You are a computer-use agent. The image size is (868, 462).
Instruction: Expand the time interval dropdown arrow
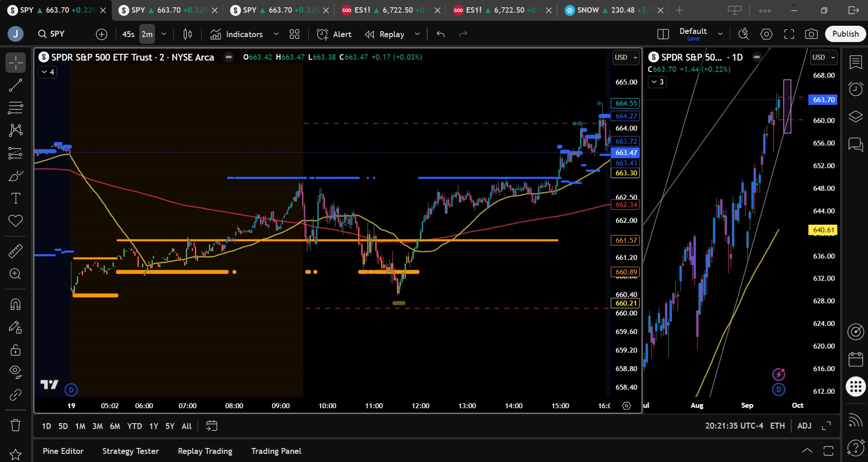tap(164, 34)
